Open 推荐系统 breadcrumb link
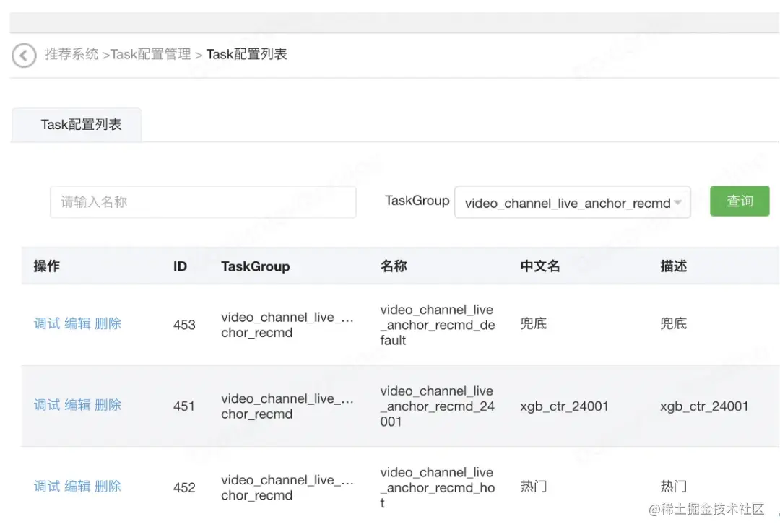The image size is (780, 532). (71, 54)
